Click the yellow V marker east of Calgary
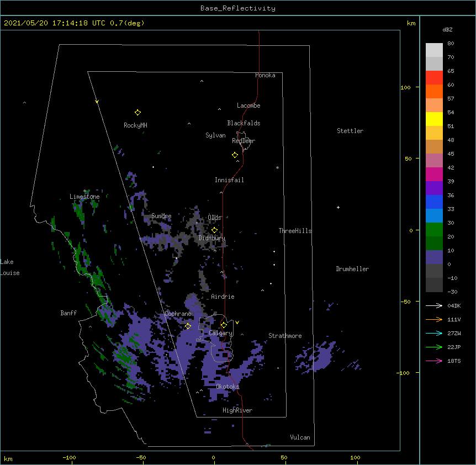The height and width of the screenshot is (465, 476). tap(237, 323)
